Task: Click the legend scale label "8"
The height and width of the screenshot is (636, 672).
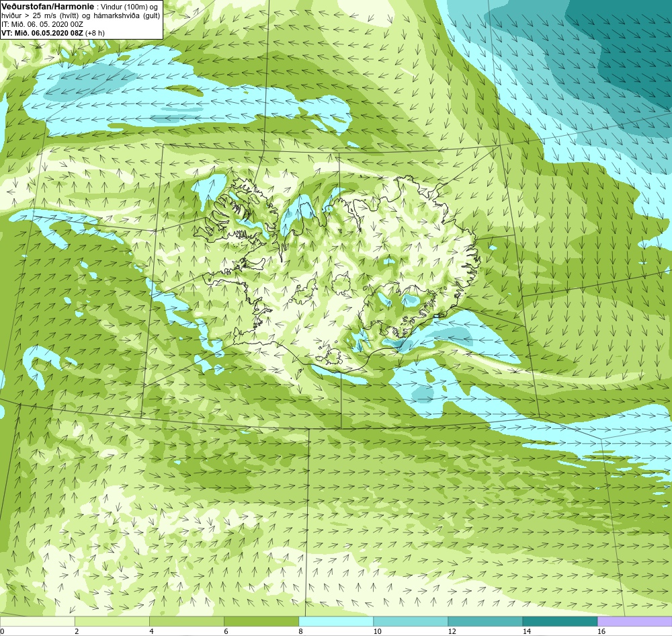Action: [x=300, y=631]
